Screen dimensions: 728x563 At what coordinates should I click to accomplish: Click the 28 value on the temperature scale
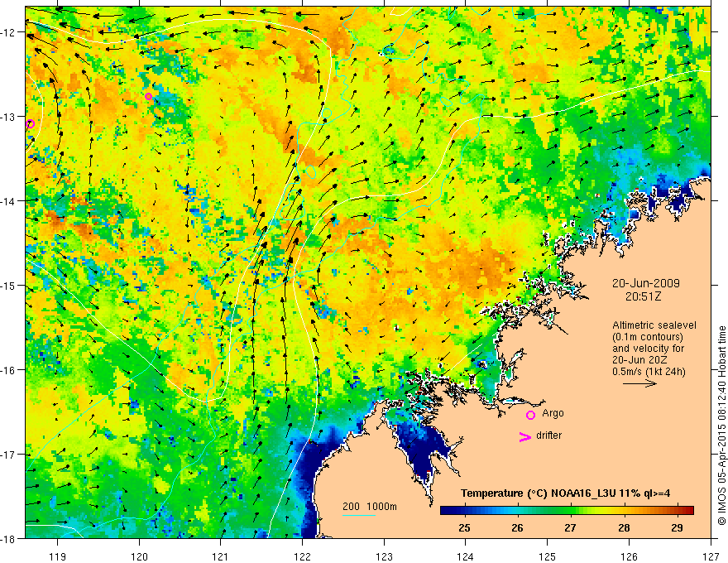pyautogui.click(x=624, y=527)
